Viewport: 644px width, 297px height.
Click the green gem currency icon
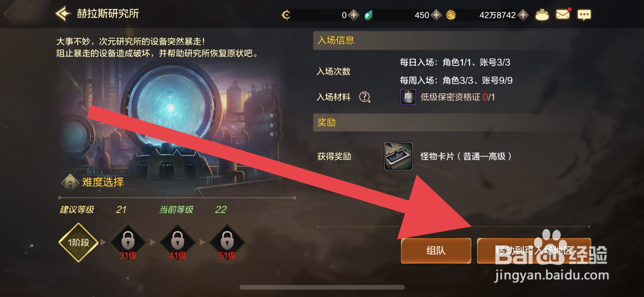[x=368, y=15]
